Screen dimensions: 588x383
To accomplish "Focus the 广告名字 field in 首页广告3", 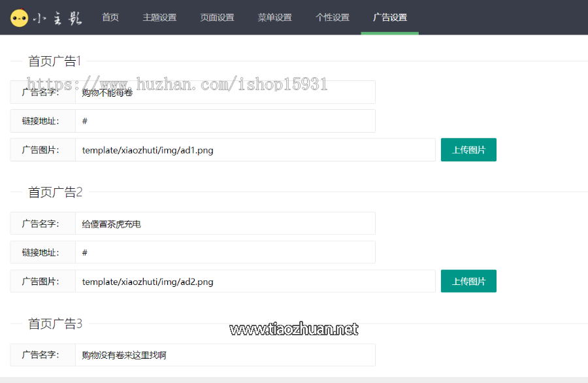I will click(225, 355).
